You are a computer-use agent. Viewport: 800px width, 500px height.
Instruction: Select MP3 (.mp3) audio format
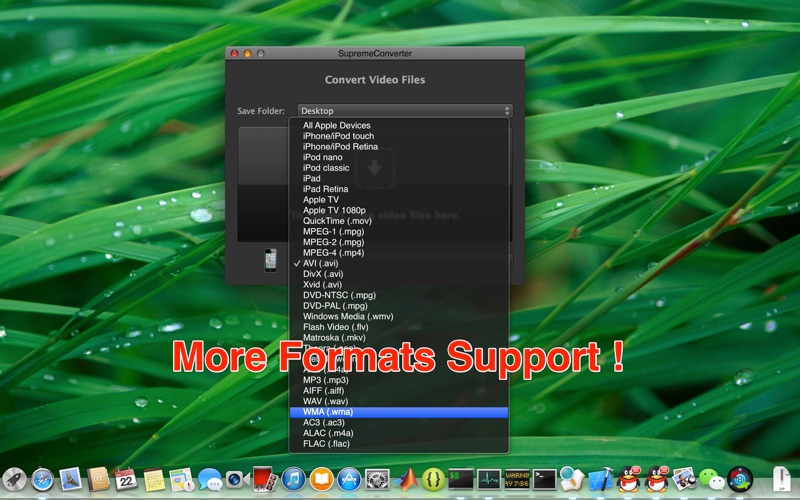(399, 380)
